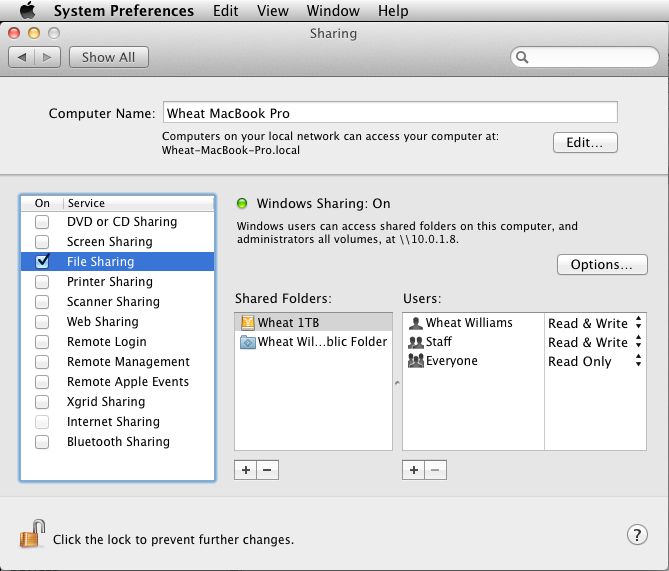Click the Everyone group icon
Screen dimensions: 669x571
coord(416,361)
